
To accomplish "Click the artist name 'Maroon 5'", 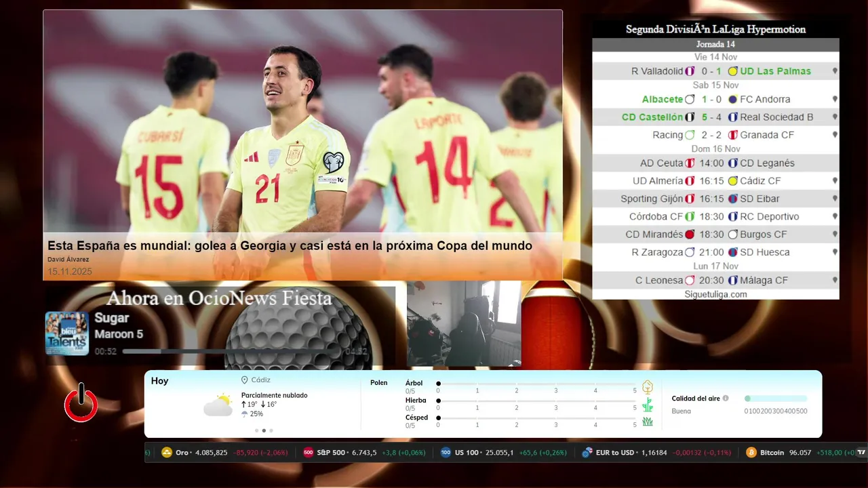I will coord(119,334).
